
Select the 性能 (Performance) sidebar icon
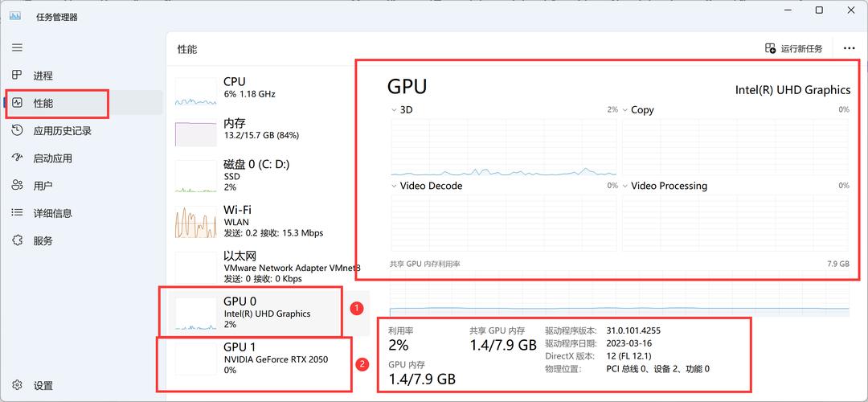[17, 103]
